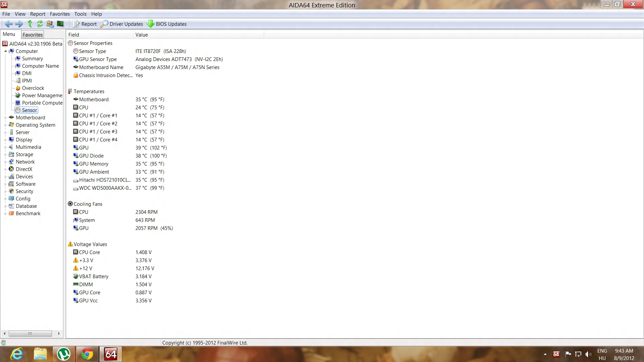Open the Tools menu
This screenshot has width=644, height=362.
(x=80, y=14)
